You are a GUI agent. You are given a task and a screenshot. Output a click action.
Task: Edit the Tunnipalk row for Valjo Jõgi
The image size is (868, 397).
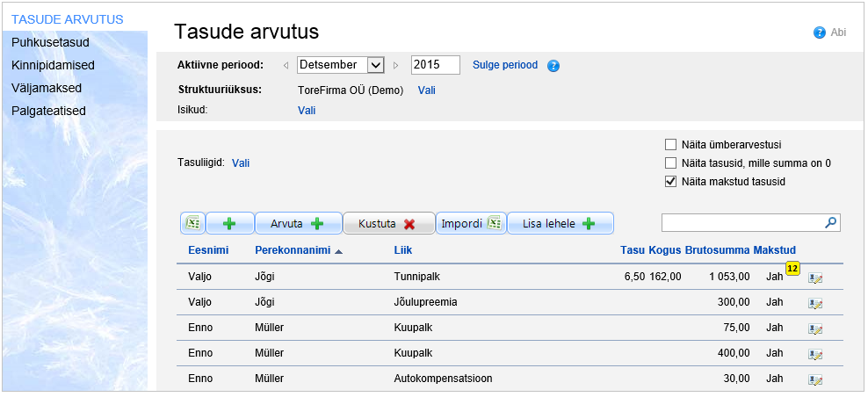coord(814,278)
